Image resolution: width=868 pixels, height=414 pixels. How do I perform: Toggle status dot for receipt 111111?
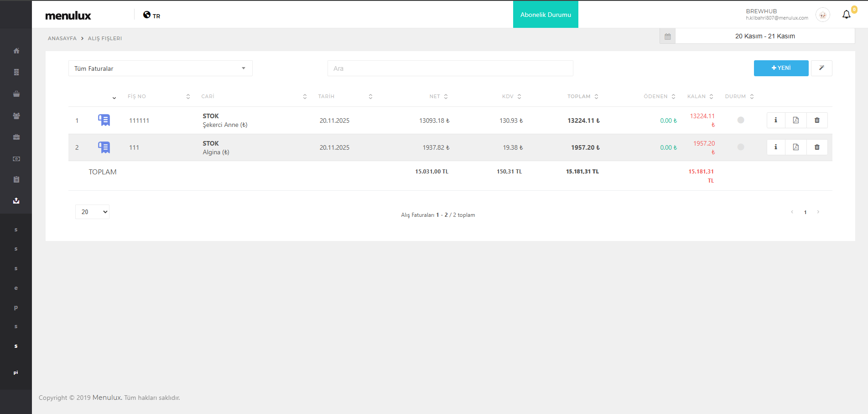coord(741,120)
